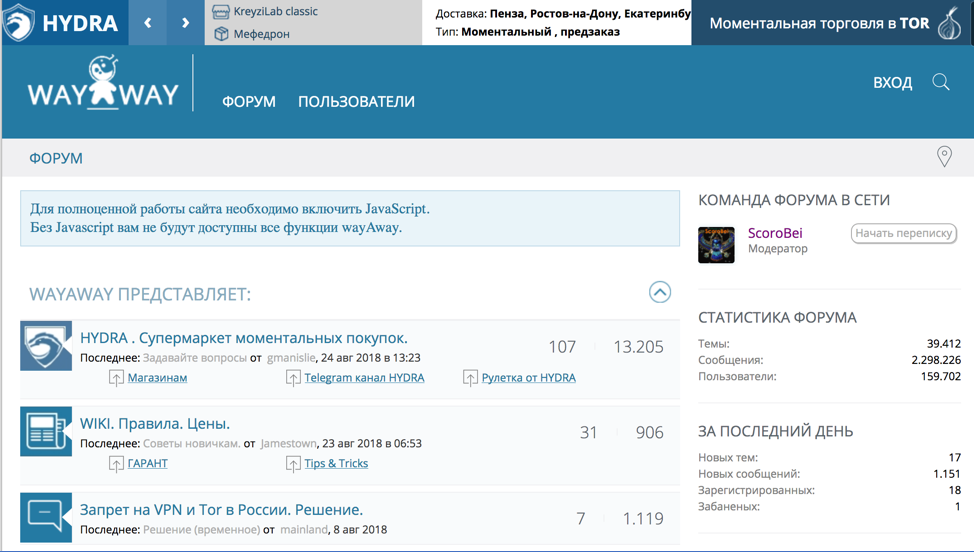Click the JavaScript notice box
Screen dimensions: 974x552
click(350, 218)
